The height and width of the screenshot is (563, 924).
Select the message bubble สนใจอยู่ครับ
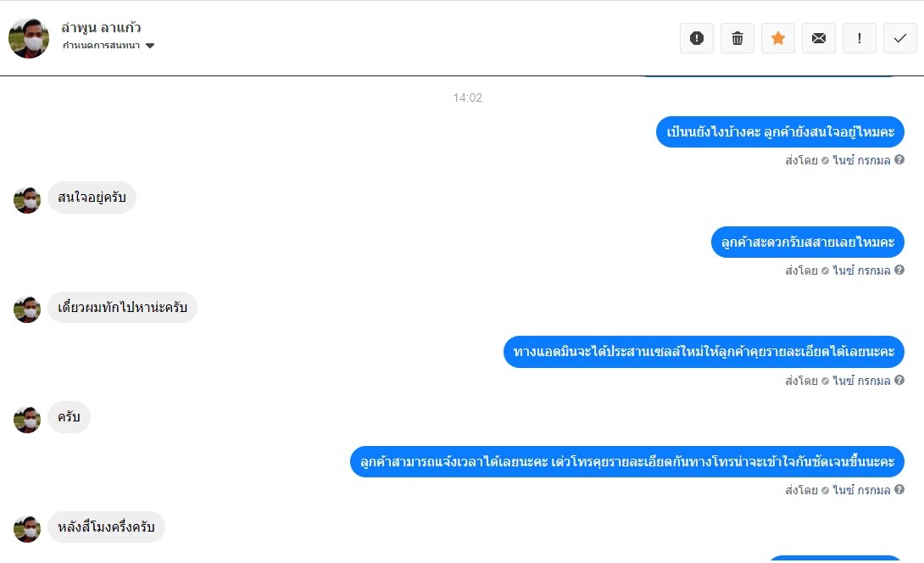point(92,198)
